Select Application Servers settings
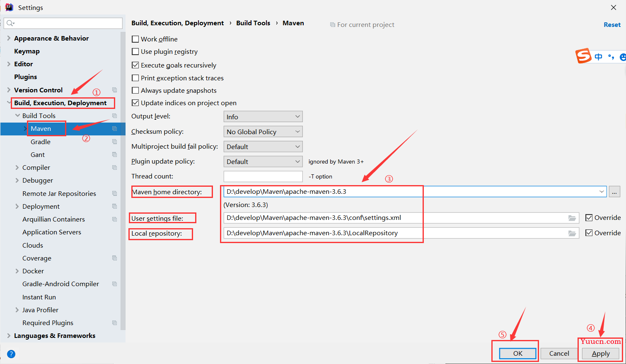Screen dimensions: 626x364 52,232
